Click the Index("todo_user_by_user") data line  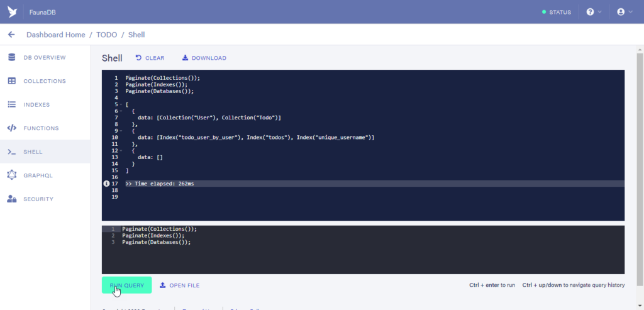click(x=256, y=138)
